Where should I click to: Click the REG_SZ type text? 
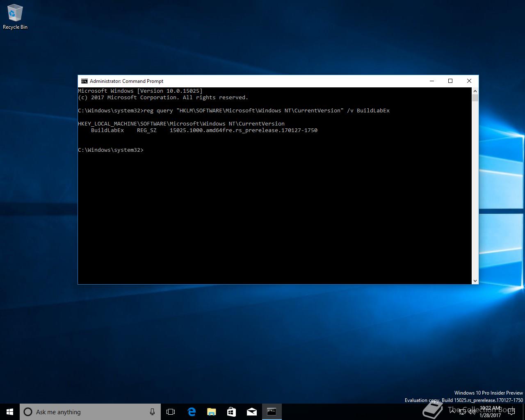(x=147, y=130)
